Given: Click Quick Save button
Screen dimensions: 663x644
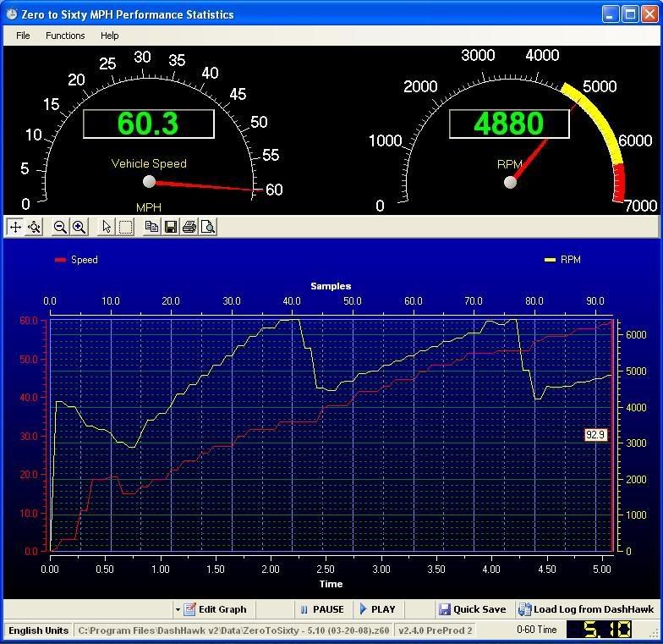Looking at the screenshot, I should tap(472, 609).
